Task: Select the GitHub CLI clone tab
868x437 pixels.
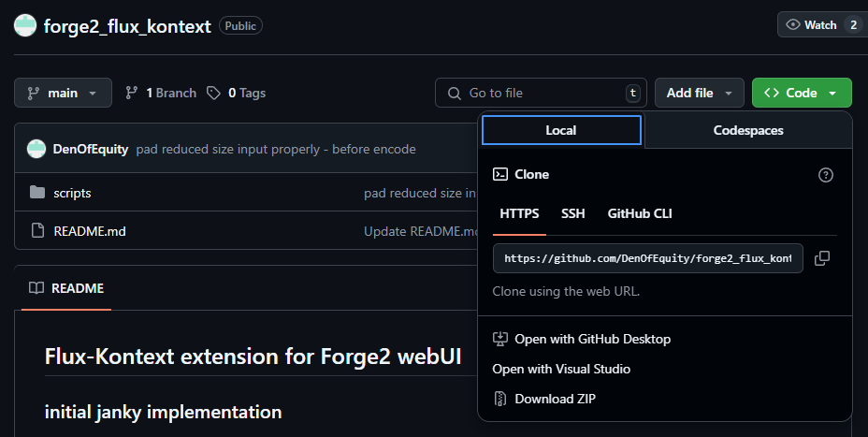Action: point(640,213)
